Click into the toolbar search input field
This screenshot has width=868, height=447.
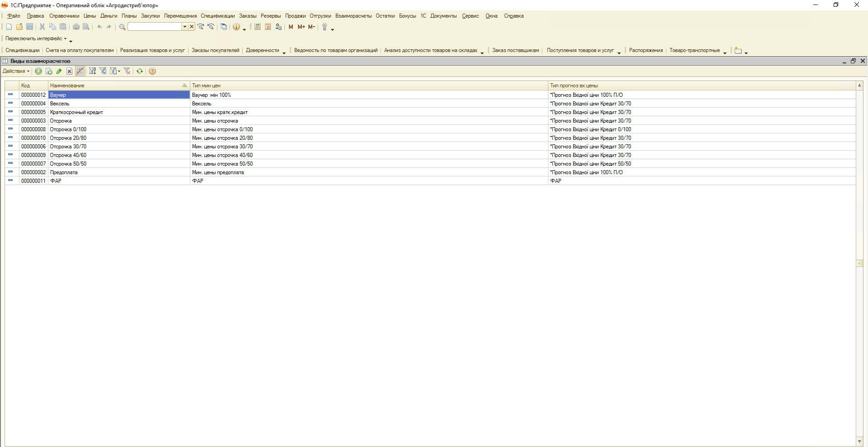[x=155, y=27]
